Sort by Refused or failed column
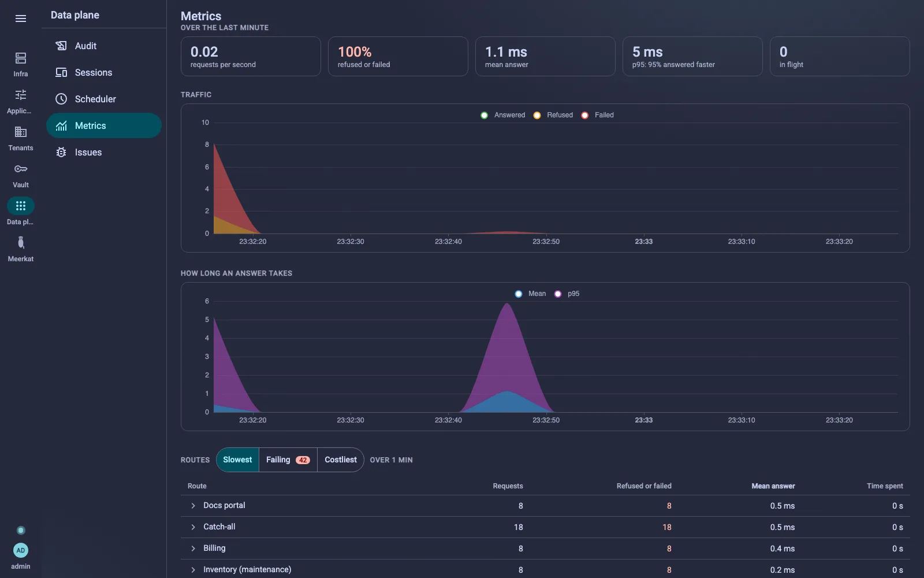Screen dimensions: 924x578 point(644,486)
